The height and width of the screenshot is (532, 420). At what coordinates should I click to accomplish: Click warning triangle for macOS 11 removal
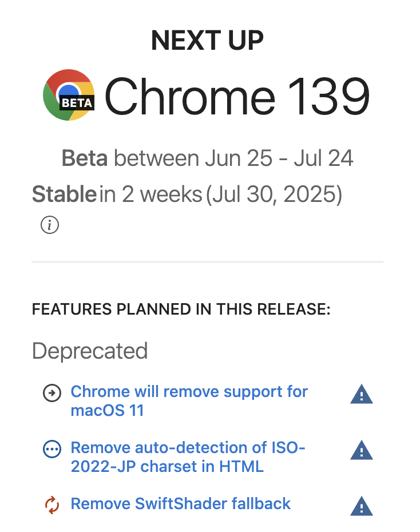click(x=362, y=394)
